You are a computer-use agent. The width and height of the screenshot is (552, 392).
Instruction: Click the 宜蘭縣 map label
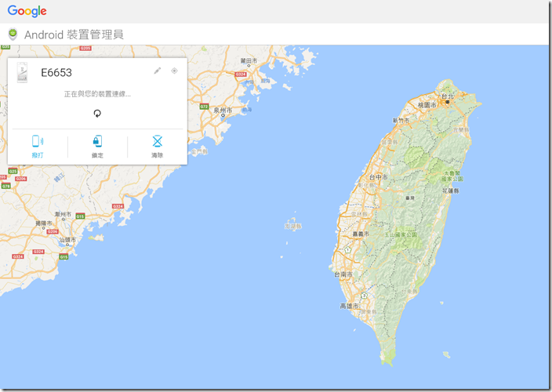point(461,130)
